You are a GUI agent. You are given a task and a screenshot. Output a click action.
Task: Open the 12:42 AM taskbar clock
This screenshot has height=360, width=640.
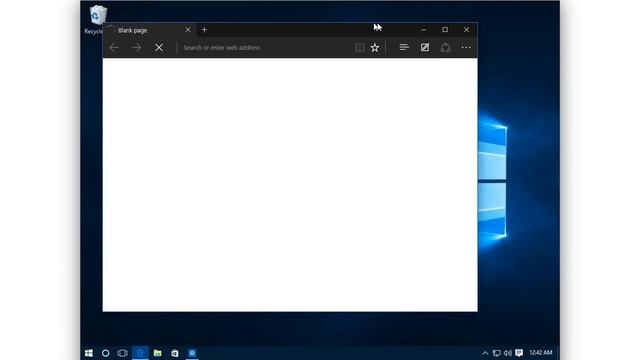(x=541, y=353)
